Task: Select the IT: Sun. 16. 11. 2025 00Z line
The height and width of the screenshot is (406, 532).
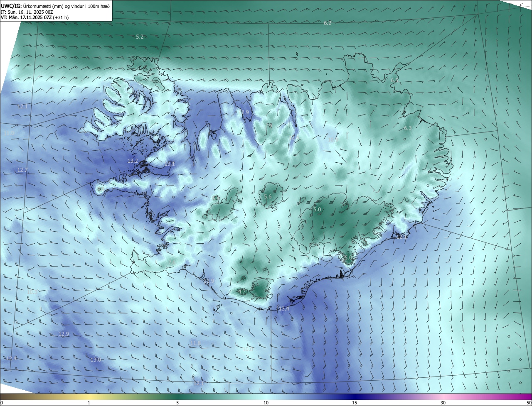Action: [x=27, y=12]
